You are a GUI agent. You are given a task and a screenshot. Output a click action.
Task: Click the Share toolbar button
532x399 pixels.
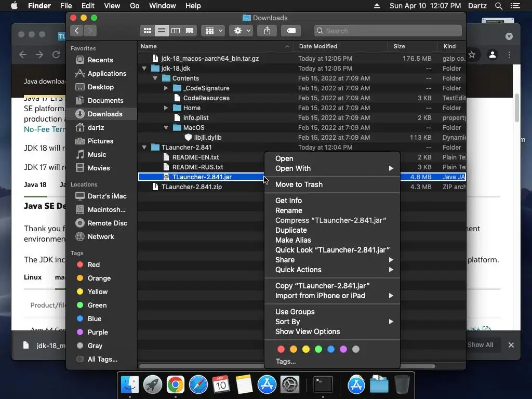(x=268, y=31)
